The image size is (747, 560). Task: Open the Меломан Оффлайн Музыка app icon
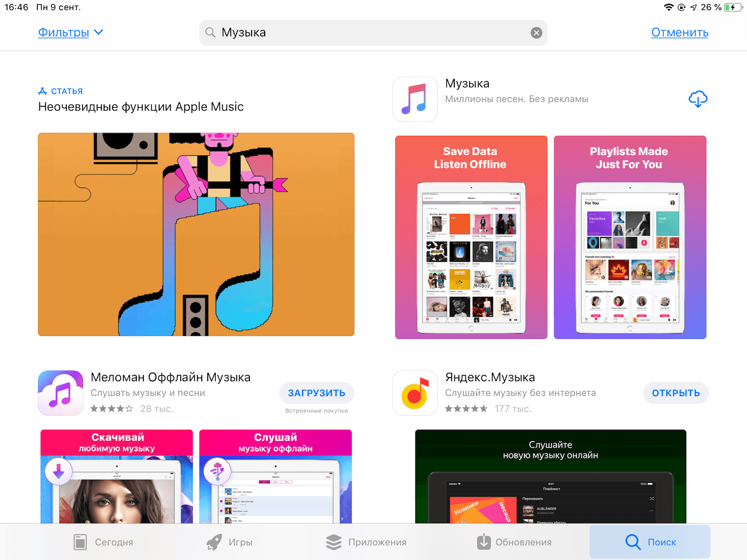pos(61,393)
